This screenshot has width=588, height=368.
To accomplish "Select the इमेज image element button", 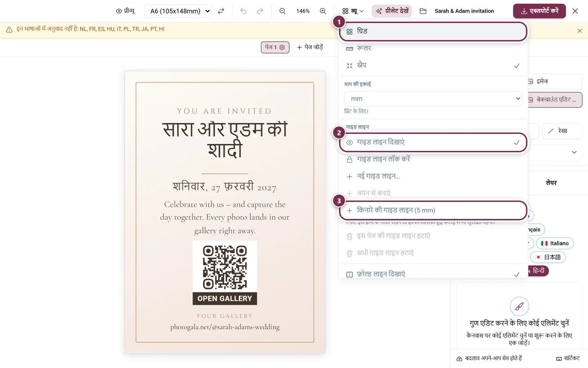I will tap(555, 81).
